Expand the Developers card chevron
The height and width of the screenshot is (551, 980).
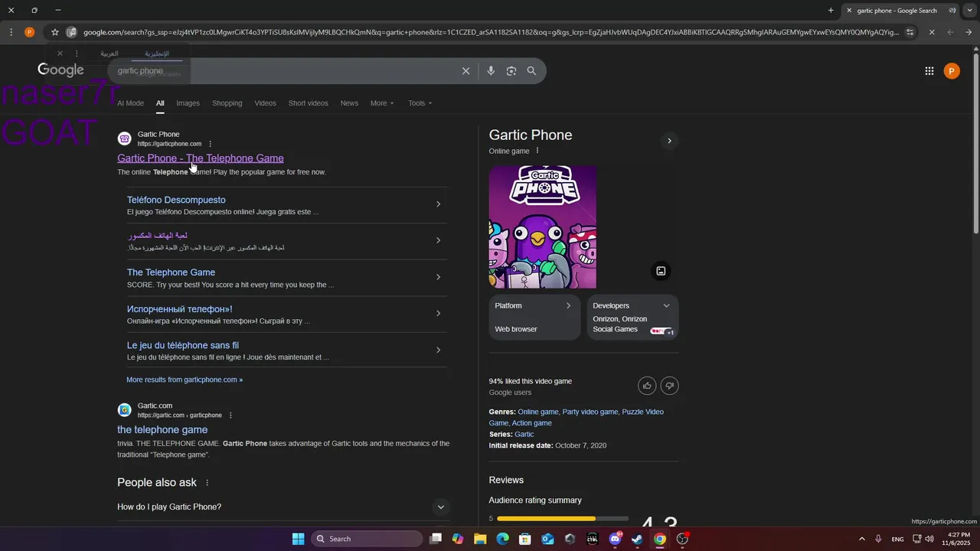click(x=666, y=305)
